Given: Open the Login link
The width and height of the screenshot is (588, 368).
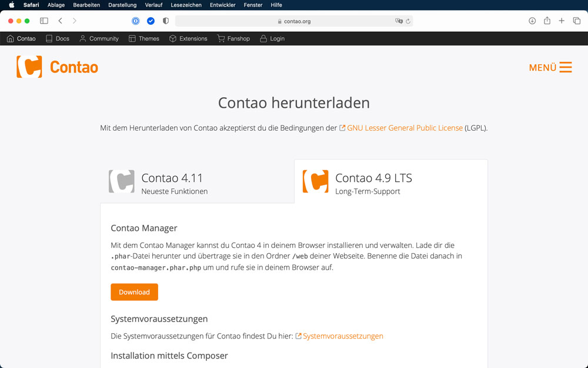Looking at the screenshot, I should (x=272, y=39).
